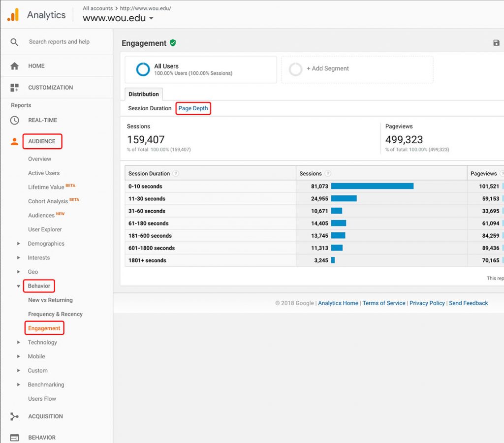Expand the Demographics section
The width and height of the screenshot is (504, 443).
(x=18, y=244)
